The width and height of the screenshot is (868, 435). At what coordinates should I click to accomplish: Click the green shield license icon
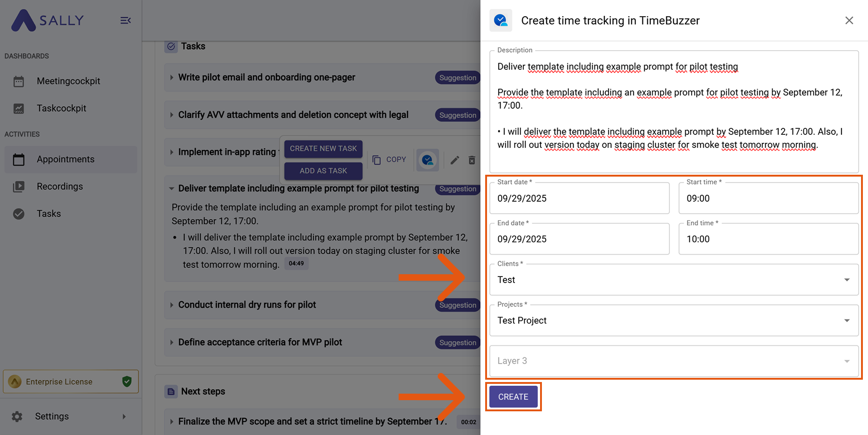(127, 382)
